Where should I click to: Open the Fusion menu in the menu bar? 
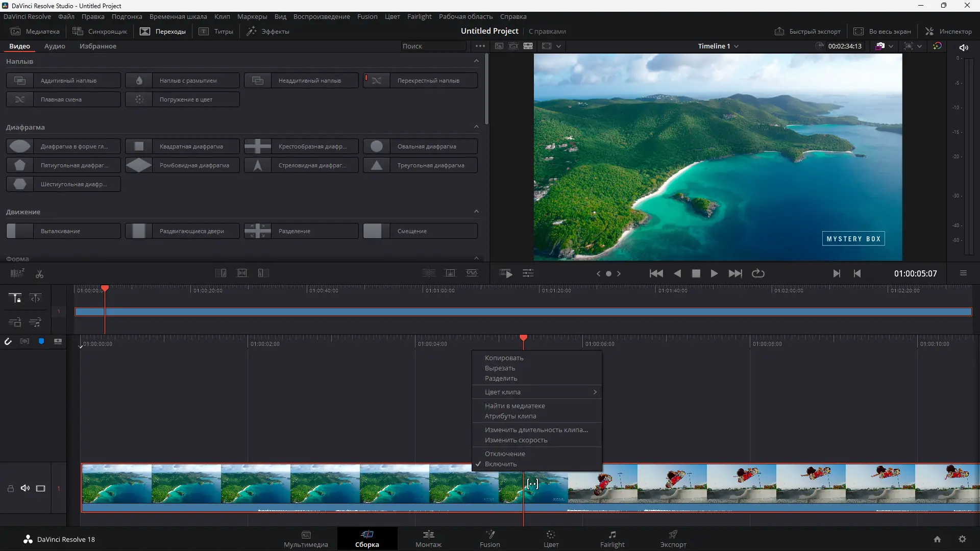pyautogui.click(x=367, y=16)
